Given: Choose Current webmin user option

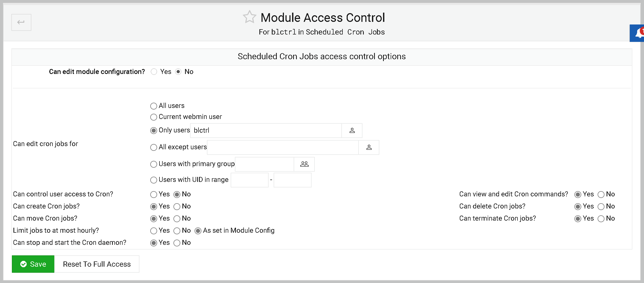Looking at the screenshot, I should (153, 117).
